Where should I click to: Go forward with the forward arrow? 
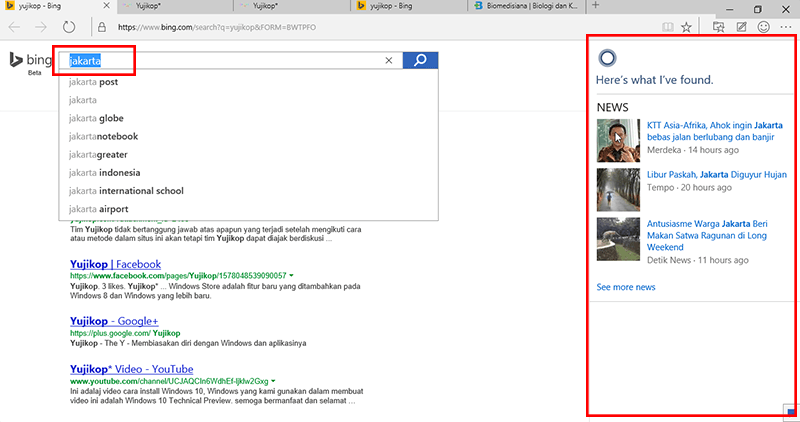click(x=41, y=27)
